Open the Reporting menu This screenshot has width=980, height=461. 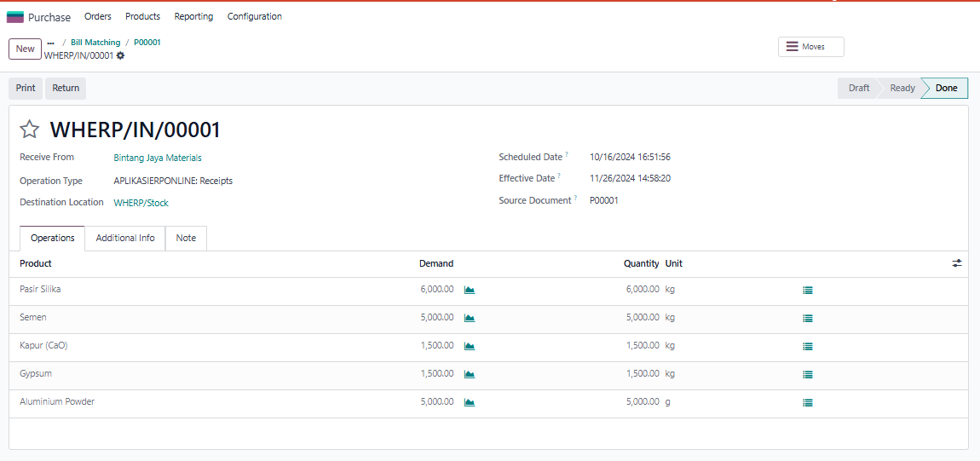(x=193, y=16)
